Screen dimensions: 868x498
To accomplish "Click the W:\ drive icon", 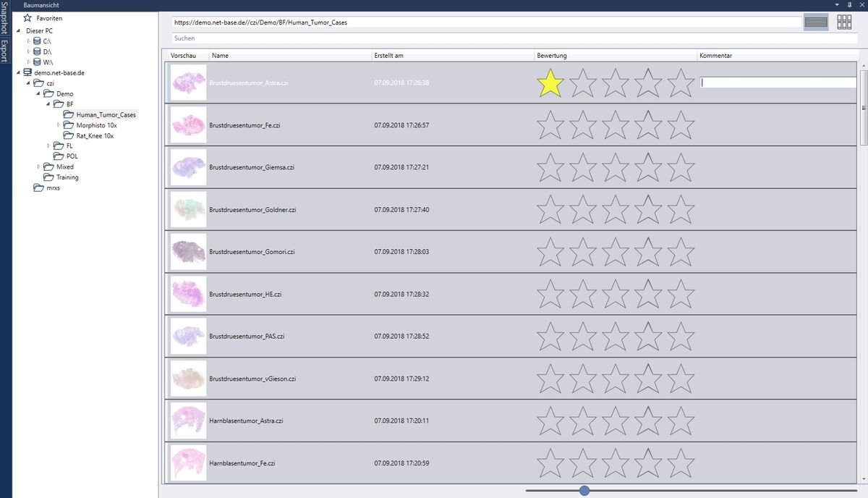I will [37, 62].
